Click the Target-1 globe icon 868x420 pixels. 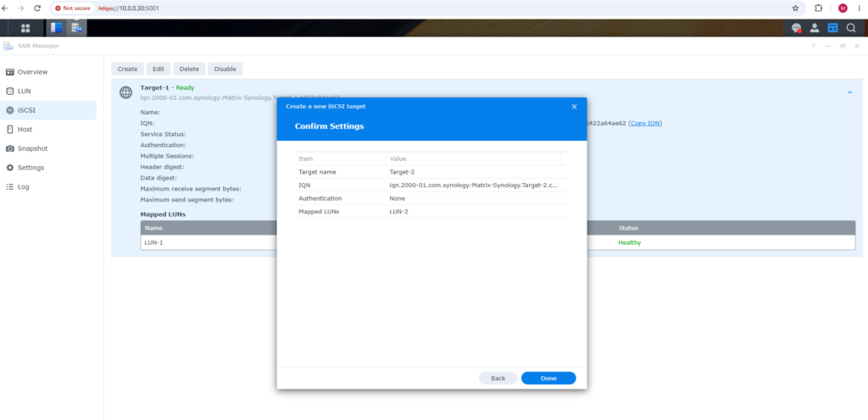pos(125,93)
